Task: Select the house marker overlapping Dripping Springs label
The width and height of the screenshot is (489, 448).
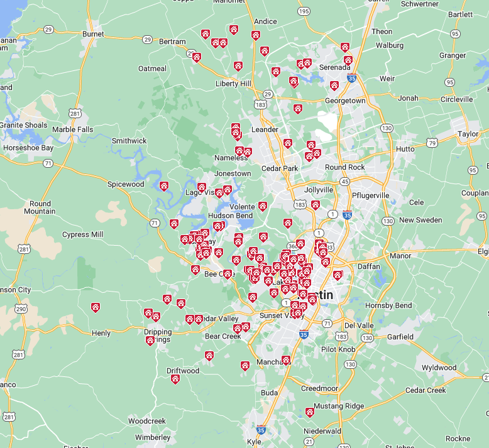Action: (150, 341)
